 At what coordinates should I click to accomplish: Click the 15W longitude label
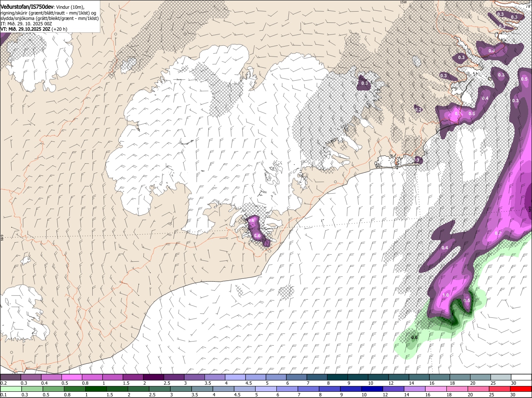[x=403, y=2]
